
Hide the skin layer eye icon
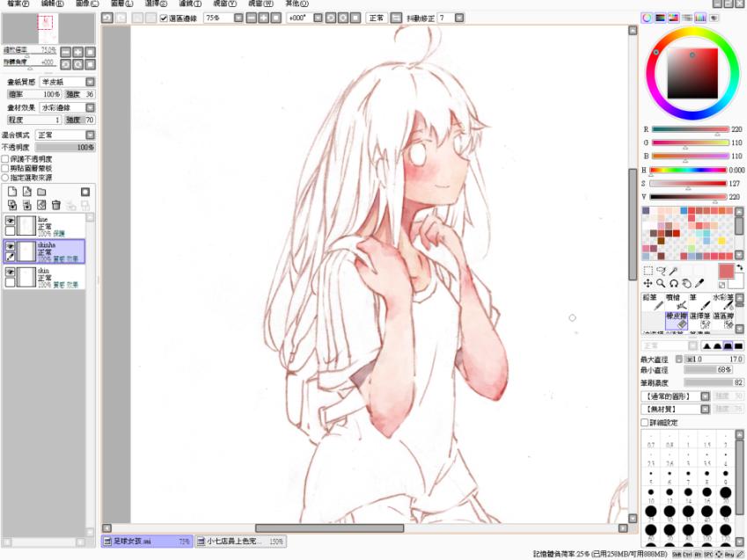coord(10,273)
